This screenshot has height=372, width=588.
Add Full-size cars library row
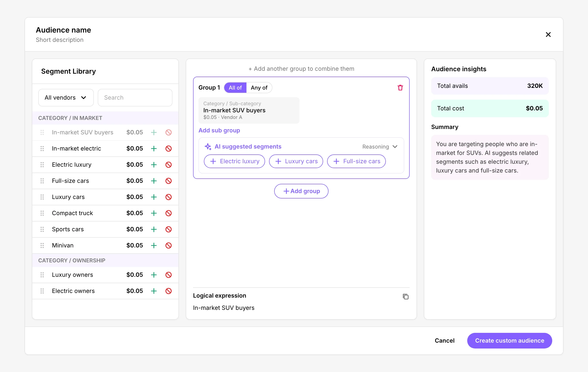(154, 181)
